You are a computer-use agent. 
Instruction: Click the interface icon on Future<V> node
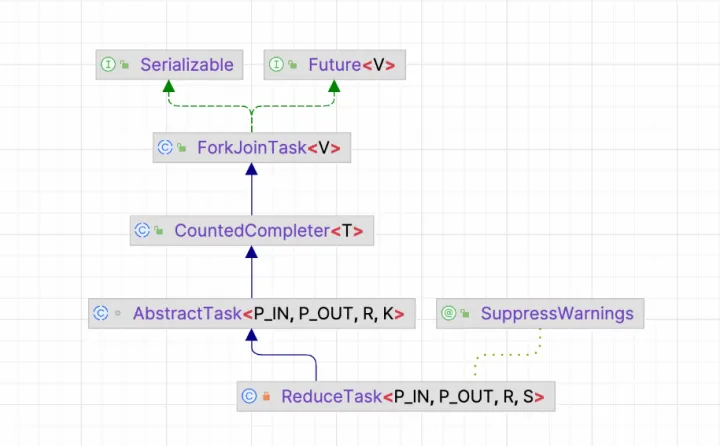click(277, 65)
